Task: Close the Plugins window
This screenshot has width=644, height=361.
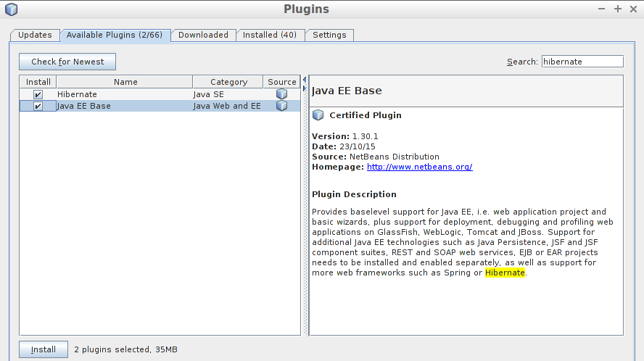Action: pos(633,9)
